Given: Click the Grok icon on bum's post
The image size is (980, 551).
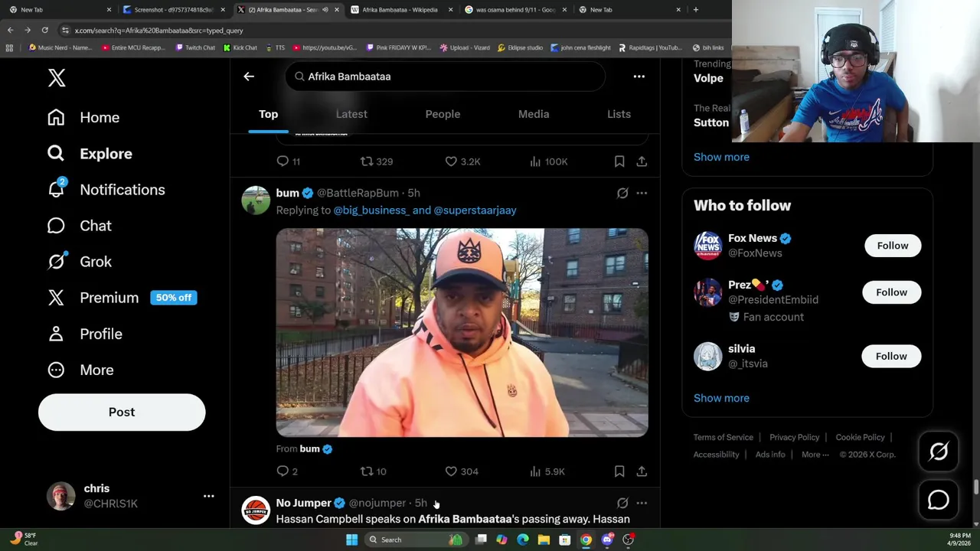Looking at the screenshot, I should click(622, 193).
